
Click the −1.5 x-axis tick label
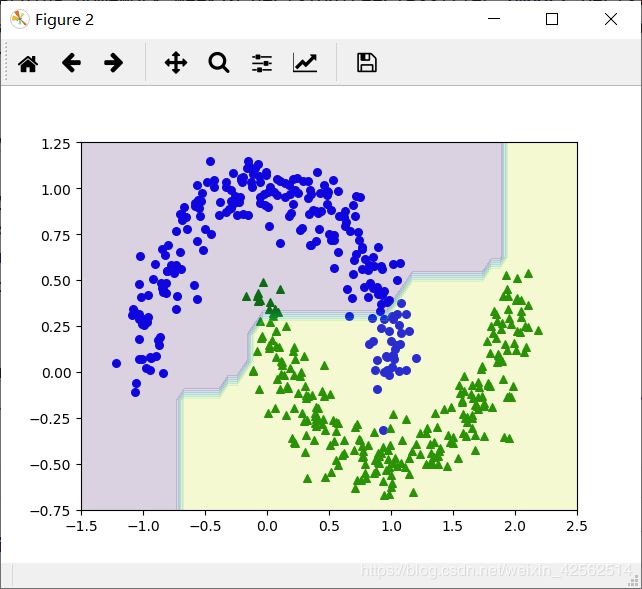81,526
